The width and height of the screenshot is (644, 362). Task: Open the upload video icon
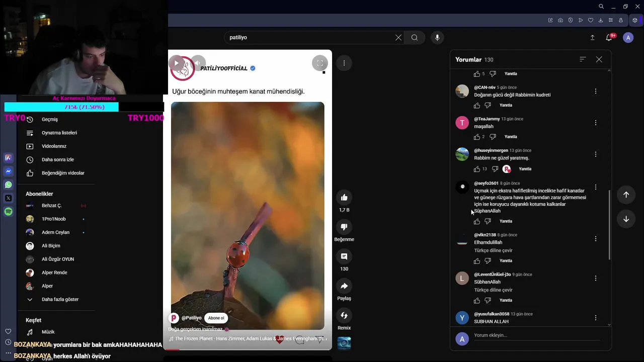pos(592,38)
